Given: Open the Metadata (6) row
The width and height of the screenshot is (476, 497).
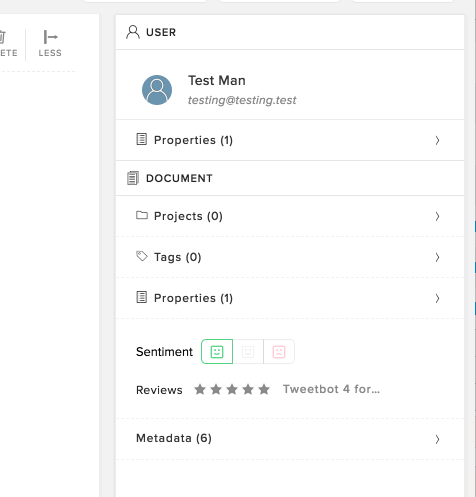Looking at the screenshot, I should [290, 439].
